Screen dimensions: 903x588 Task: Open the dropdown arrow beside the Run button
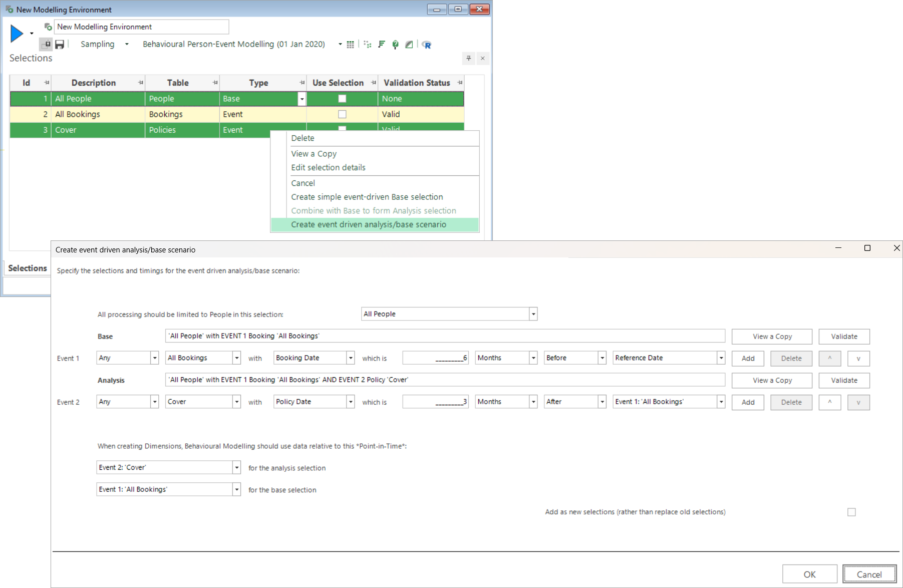[x=32, y=34]
